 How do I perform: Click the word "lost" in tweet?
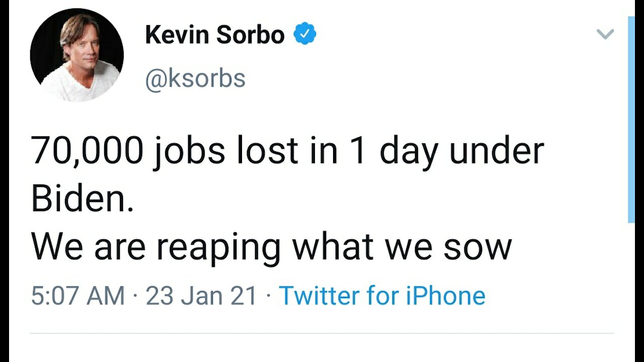point(268,151)
